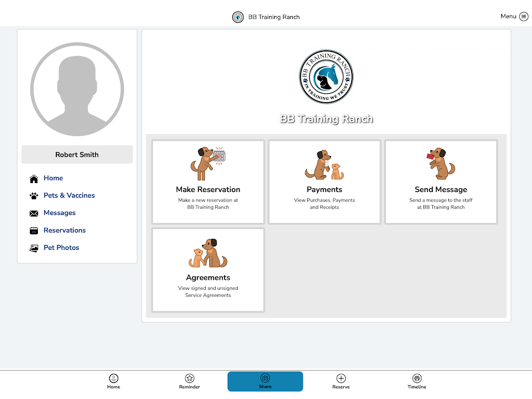Viewport: 532px width, 399px height.
Task: Click the dog holding red envelope illustration
Action: [x=441, y=163]
